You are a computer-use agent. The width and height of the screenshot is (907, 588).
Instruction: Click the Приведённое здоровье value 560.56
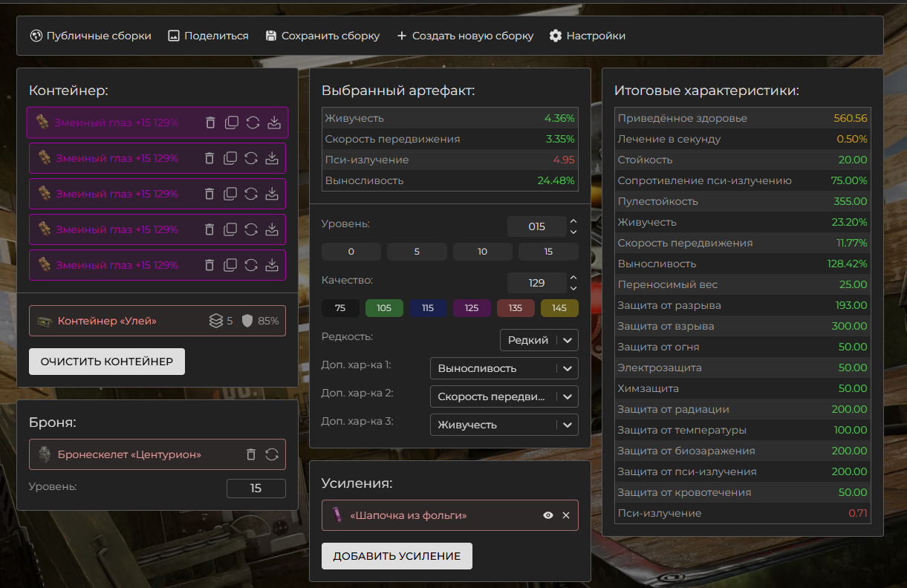pyautogui.click(x=851, y=118)
